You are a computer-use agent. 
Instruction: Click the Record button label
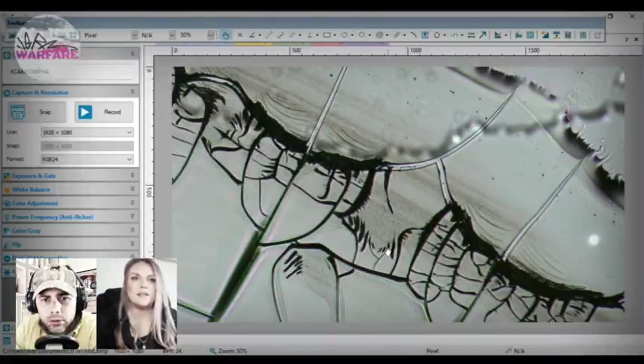click(x=112, y=112)
